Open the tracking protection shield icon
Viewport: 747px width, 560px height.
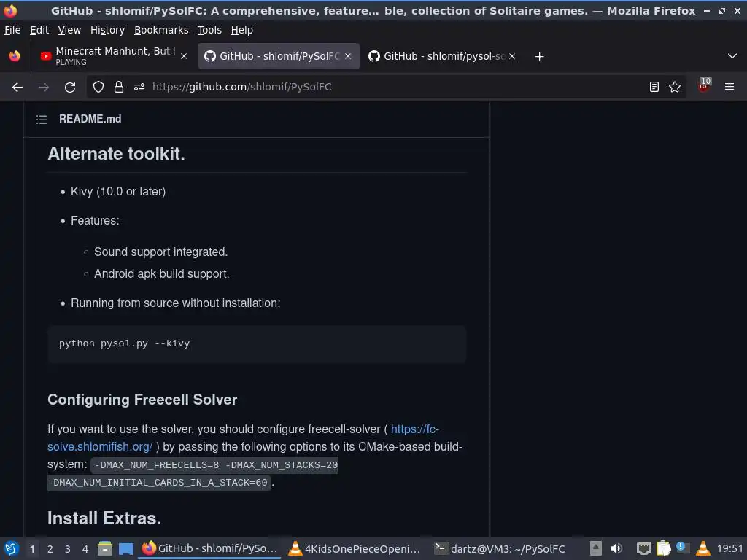click(x=98, y=87)
